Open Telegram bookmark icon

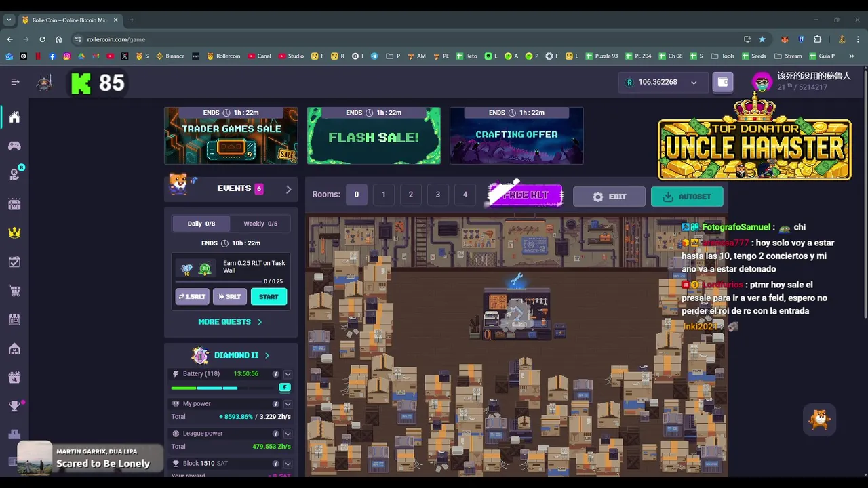click(374, 56)
